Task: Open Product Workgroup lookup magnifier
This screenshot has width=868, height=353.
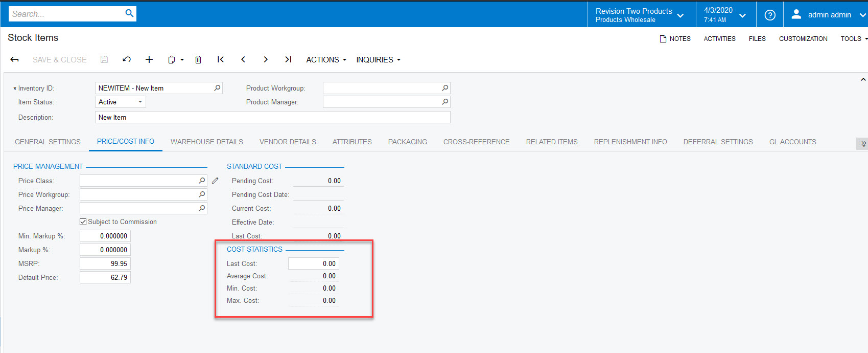Action: pos(445,88)
